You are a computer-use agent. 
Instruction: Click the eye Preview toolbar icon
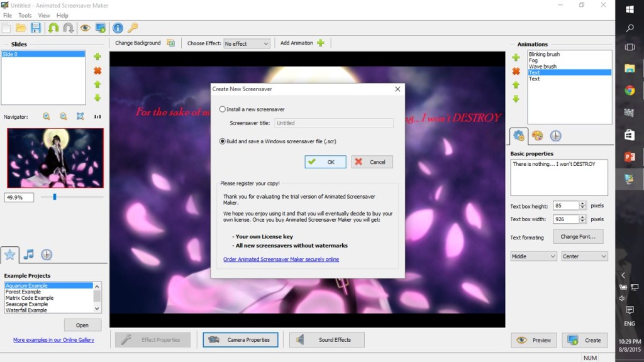pyautogui.click(x=85, y=28)
